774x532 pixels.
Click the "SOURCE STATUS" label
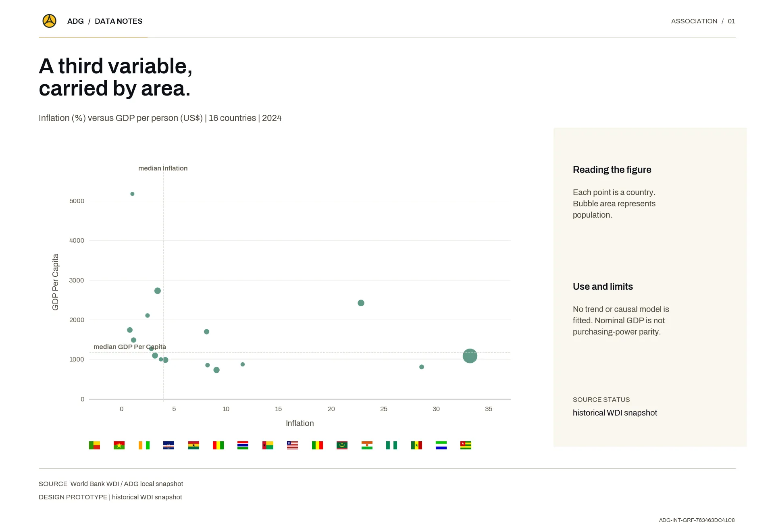coord(601,400)
